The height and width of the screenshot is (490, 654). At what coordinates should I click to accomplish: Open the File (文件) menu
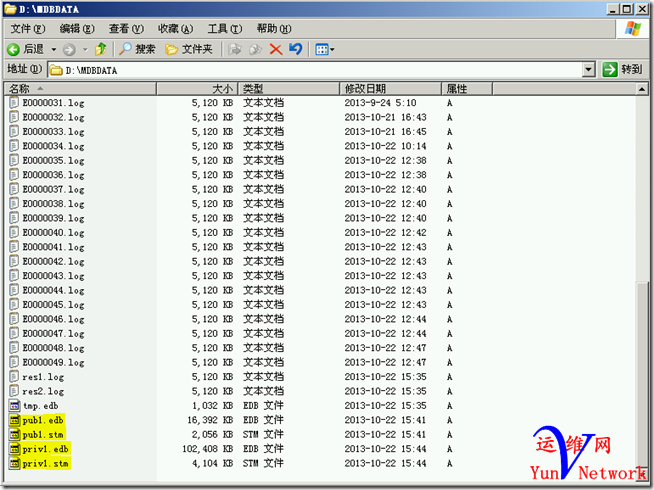tap(28, 29)
